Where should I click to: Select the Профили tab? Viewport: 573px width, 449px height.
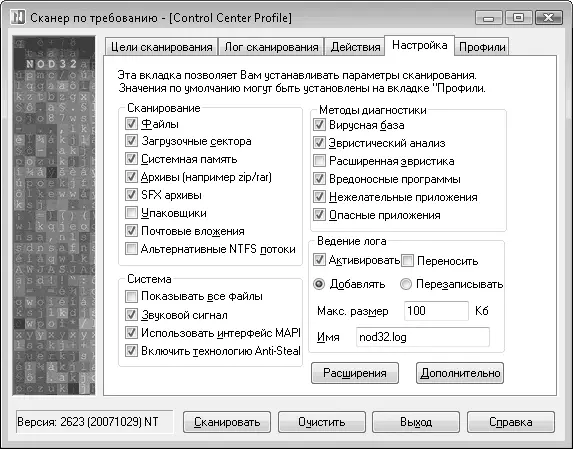tap(482, 47)
